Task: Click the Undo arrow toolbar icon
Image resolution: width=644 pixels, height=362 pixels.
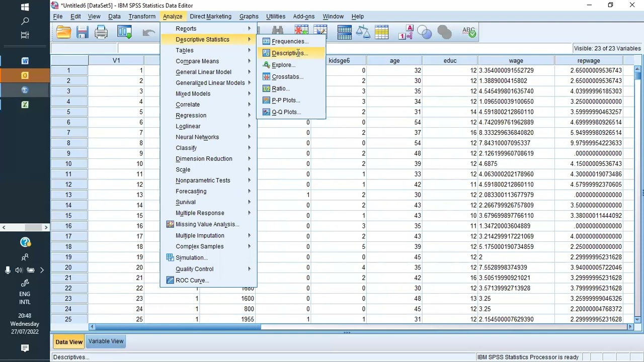Action: coord(148,33)
